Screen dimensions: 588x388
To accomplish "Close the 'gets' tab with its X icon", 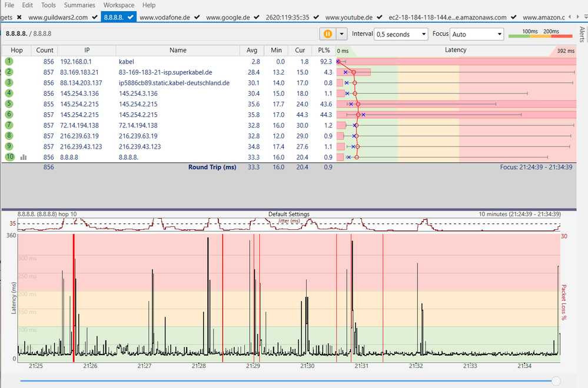I will click(19, 18).
